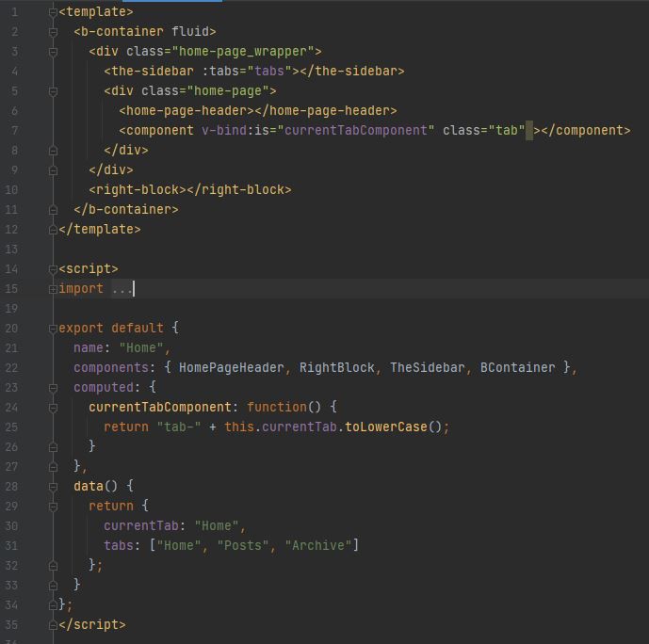The image size is (649, 644).
Task: Click the "right-block" opening tag
Action: [138, 190]
